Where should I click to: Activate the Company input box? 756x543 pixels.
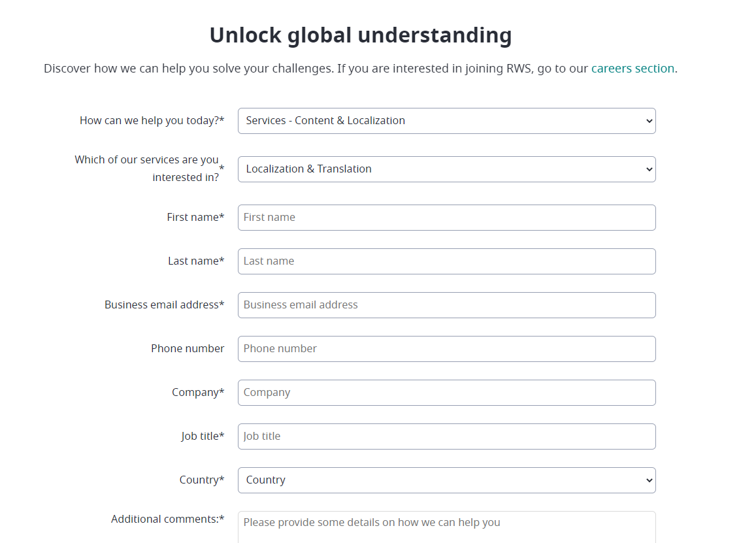[x=446, y=392]
